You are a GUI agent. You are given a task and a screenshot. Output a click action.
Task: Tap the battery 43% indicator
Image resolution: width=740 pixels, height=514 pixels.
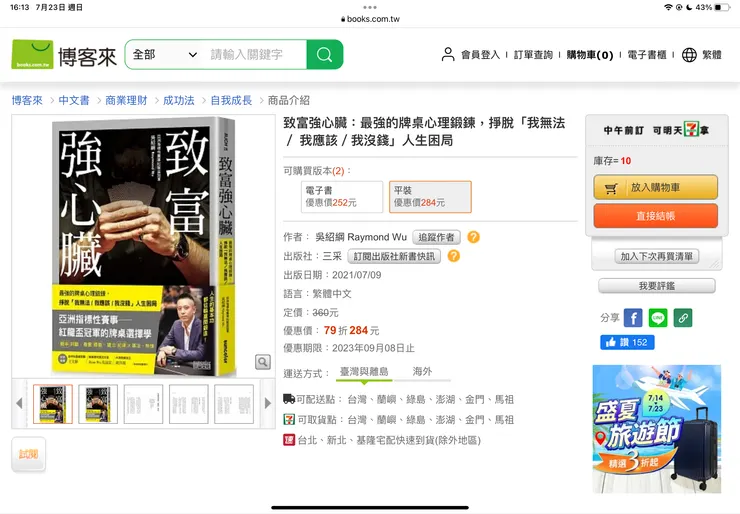point(713,7)
